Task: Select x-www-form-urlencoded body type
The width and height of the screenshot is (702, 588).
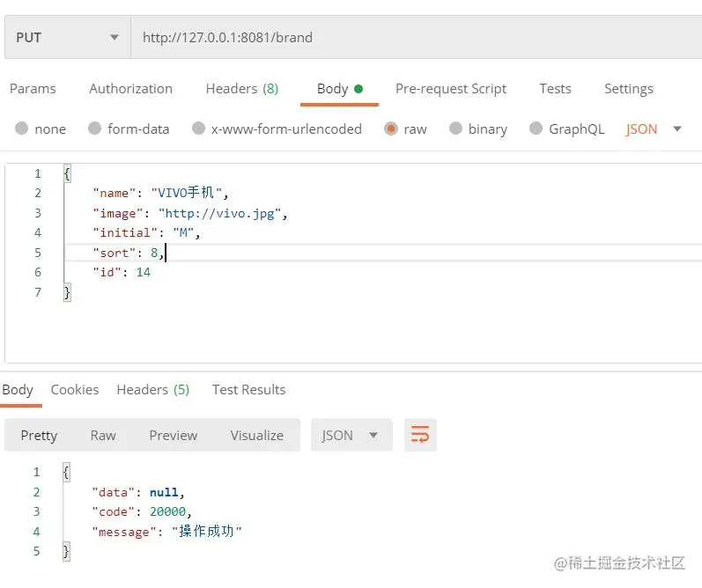Action: [277, 129]
